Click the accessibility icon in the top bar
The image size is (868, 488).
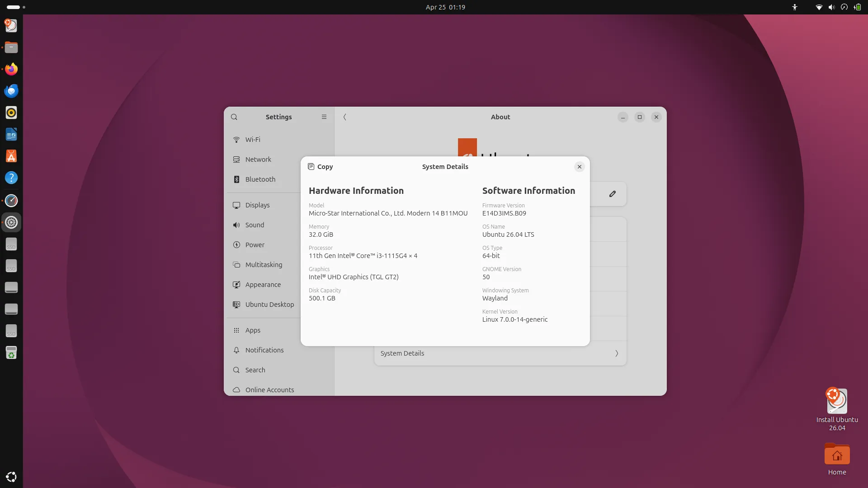click(x=794, y=7)
